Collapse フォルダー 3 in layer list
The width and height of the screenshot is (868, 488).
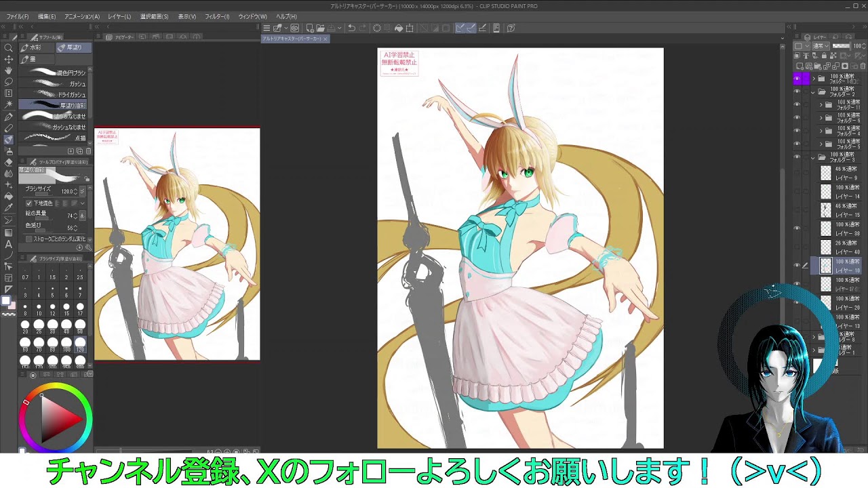point(813,157)
